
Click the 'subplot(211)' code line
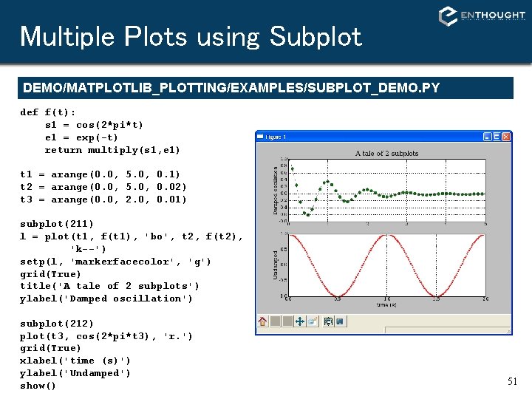pyautogui.click(x=57, y=224)
